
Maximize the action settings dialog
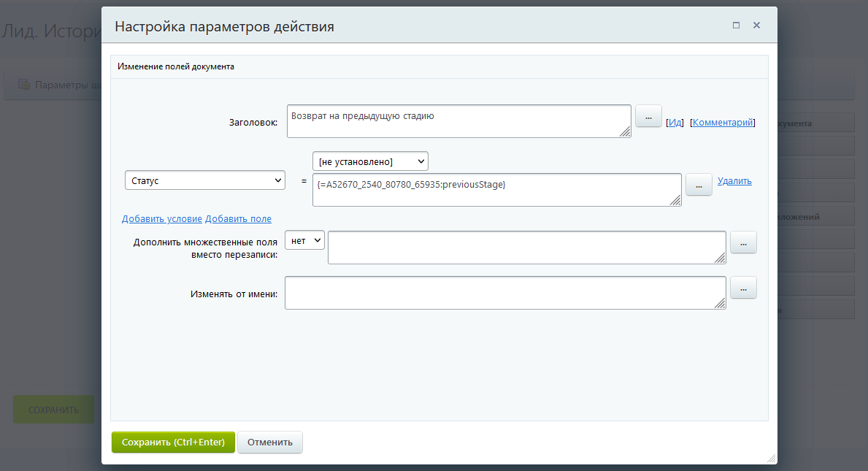click(736, 26)
